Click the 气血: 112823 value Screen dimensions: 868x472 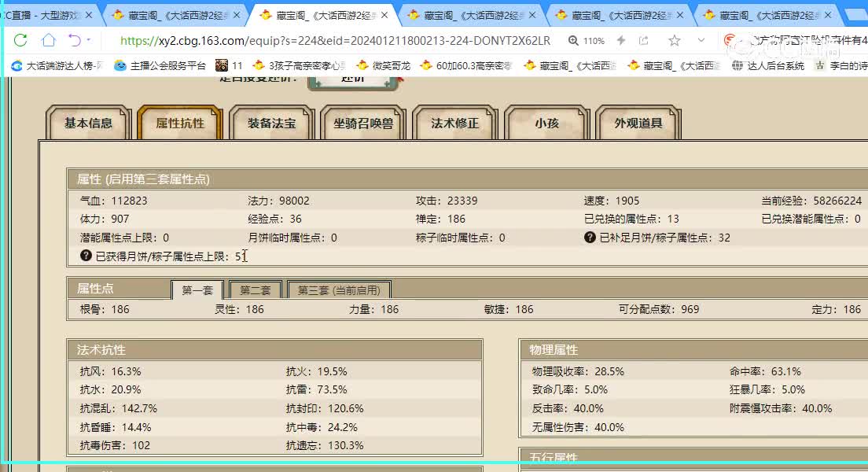click(113, 201)
